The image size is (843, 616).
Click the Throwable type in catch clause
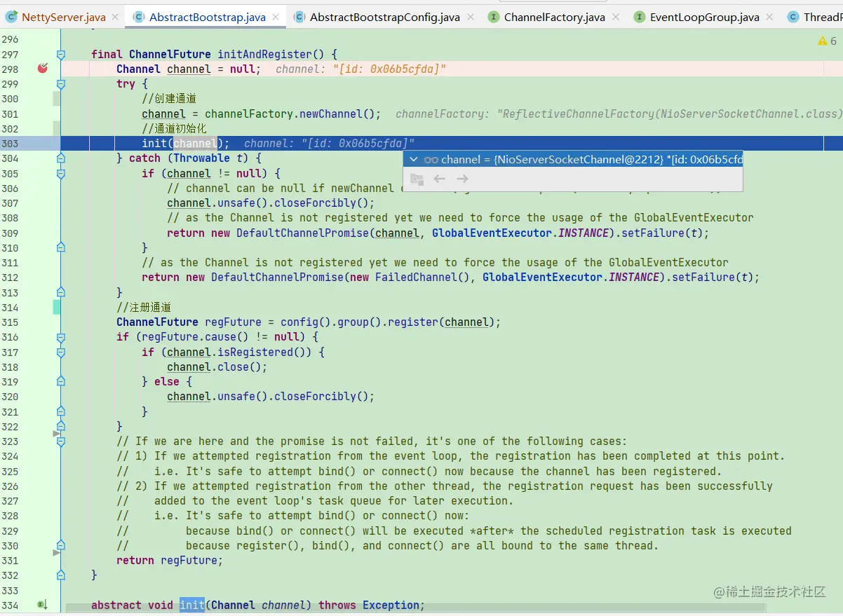point(201,158)
